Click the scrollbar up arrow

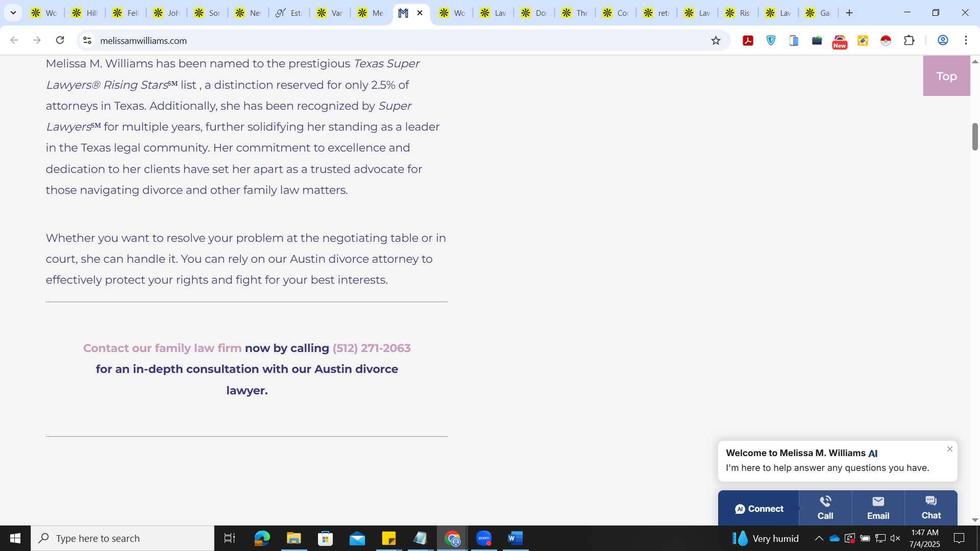pos(975,62)
